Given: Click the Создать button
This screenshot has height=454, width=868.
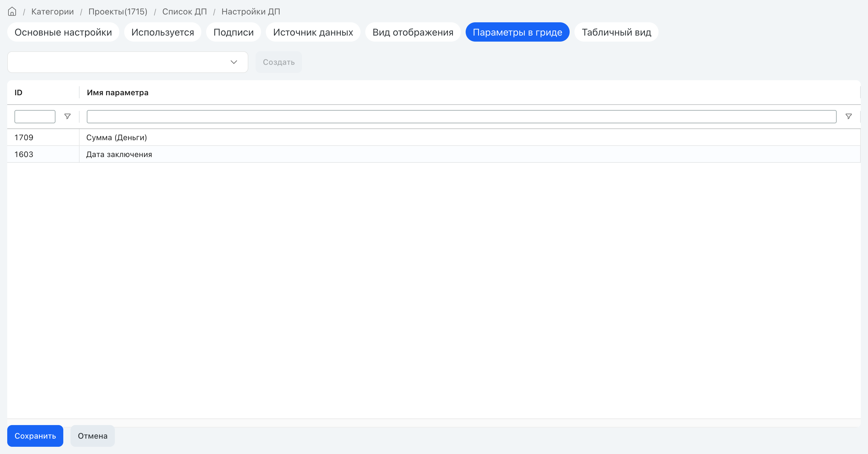Looking at the screenshot, I should 279,62.
